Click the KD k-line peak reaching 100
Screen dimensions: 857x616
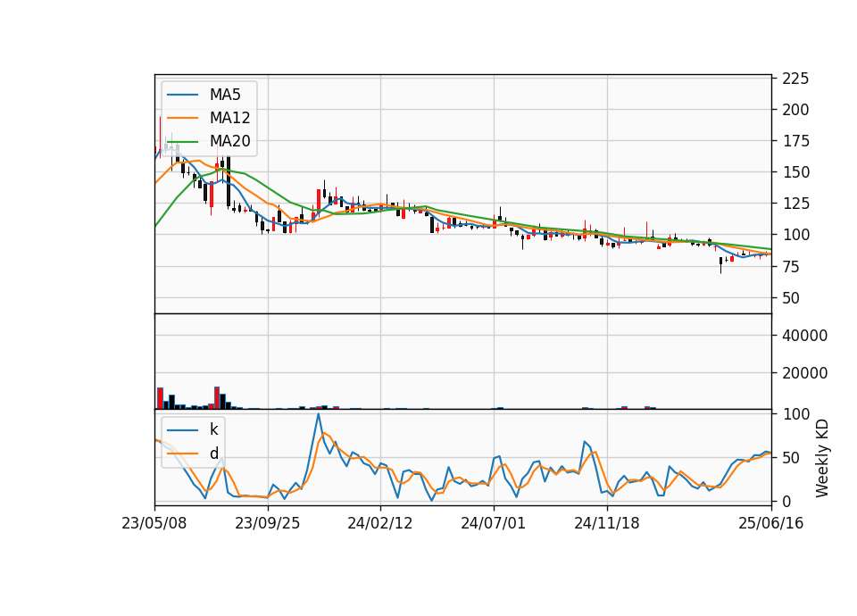(319, 414)
